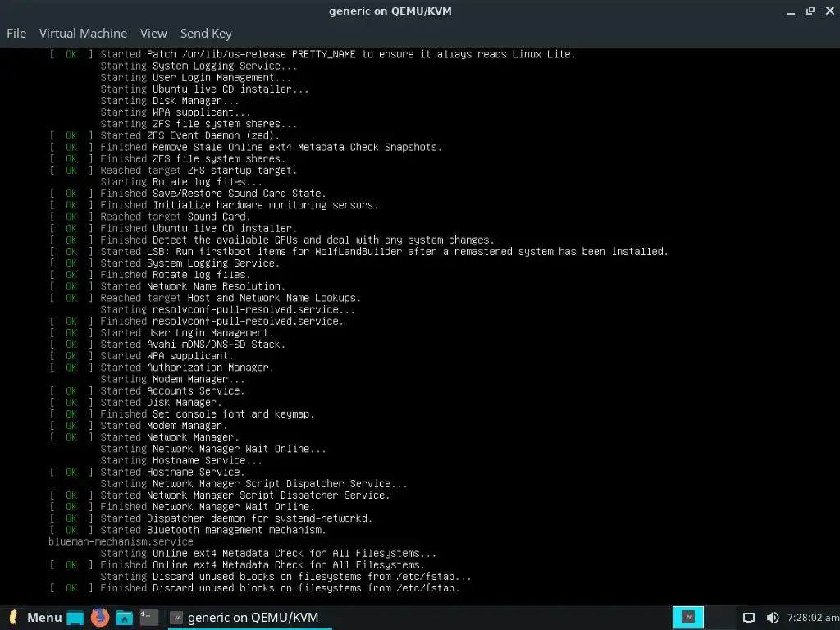Click the Starting Ubuntu live CD installer line

click(204, 89)
